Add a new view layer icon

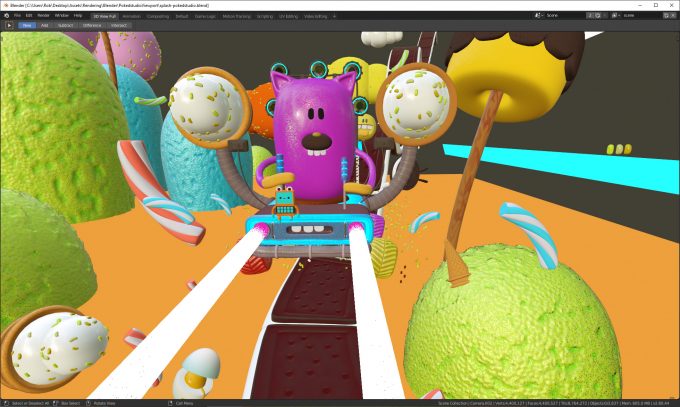click(x=666, y=15)
